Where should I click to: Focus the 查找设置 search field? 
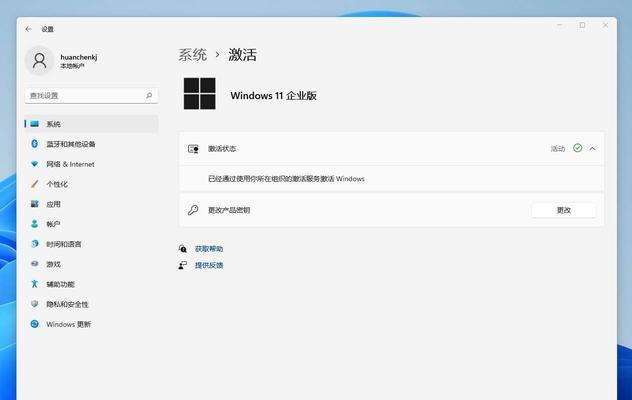[91, 96]
